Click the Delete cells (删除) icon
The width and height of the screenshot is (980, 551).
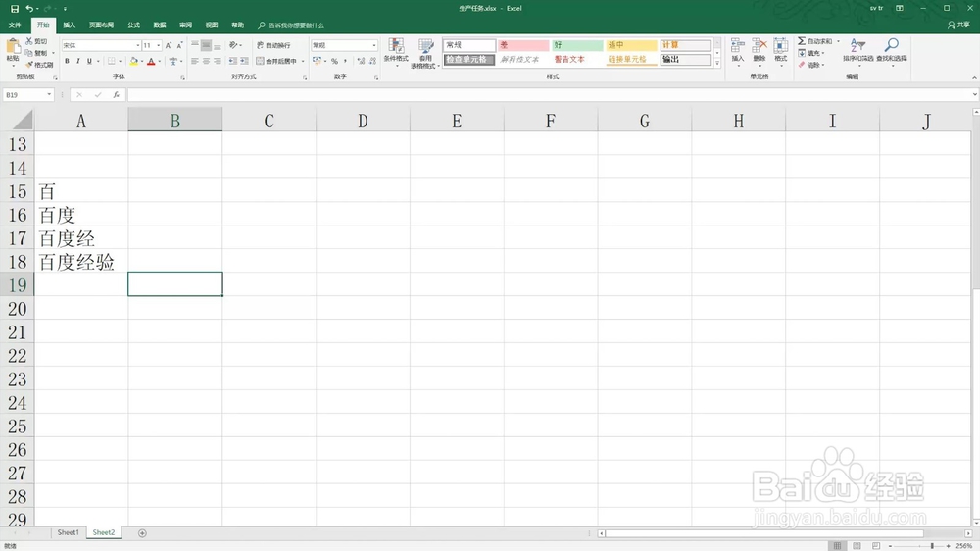click(759, 46)
